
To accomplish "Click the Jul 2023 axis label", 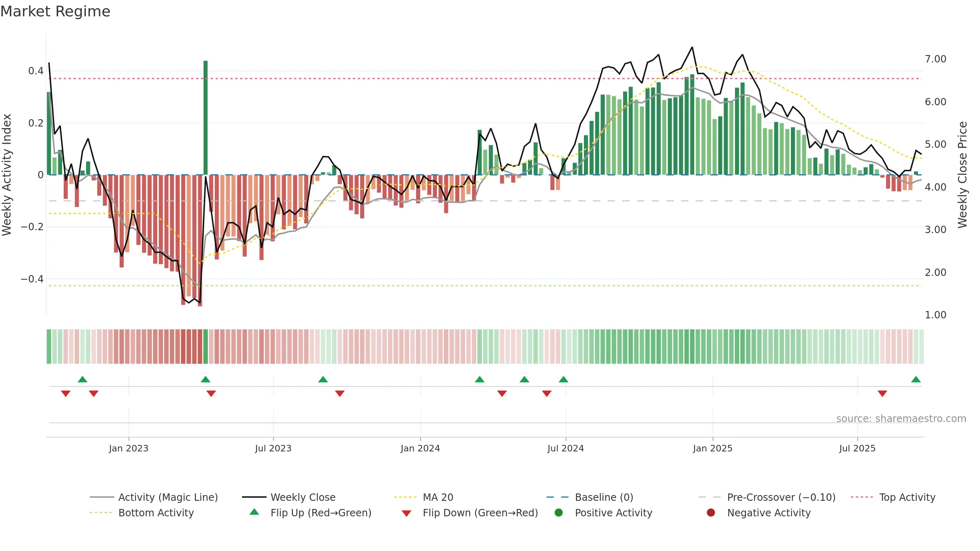I will click(x=273, y=449).
